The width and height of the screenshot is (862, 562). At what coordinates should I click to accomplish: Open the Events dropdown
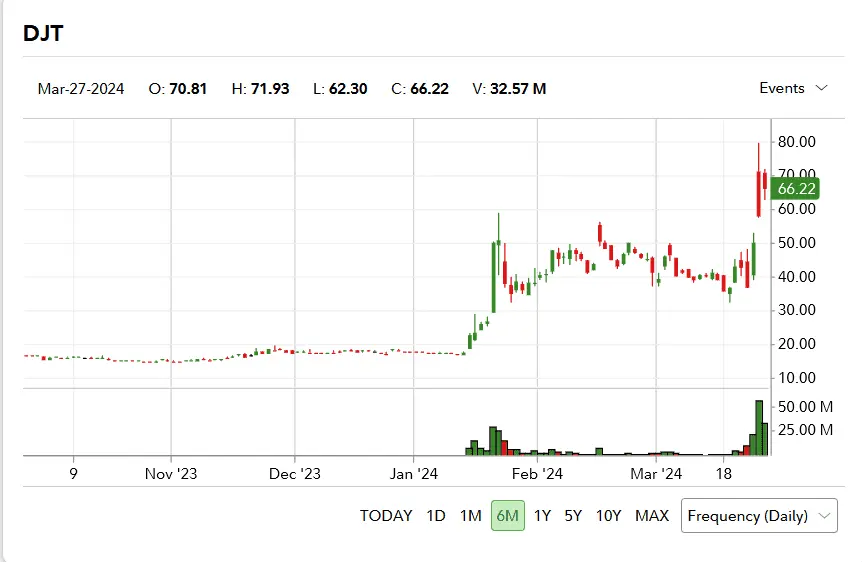point(793,88)
